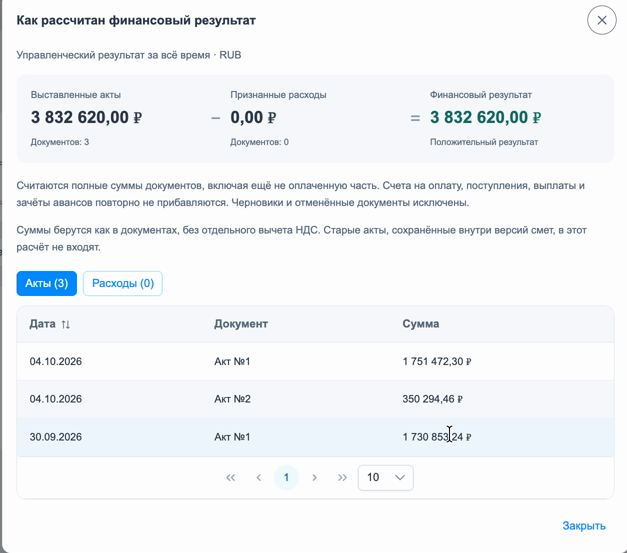This screenshot has width=627, height=553.
Task: Close the dialog with the X icon
Action: pyautogui.click(x=601, y=20)
